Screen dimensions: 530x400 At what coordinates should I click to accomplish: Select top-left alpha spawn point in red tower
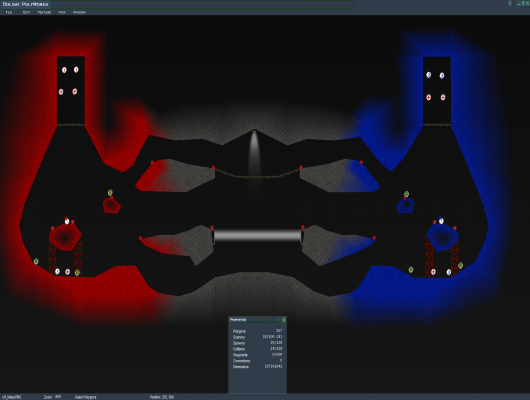pos(64,70)
